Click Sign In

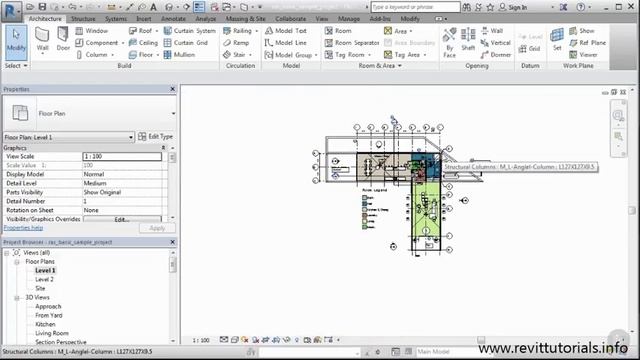click(x=513, y=7)
